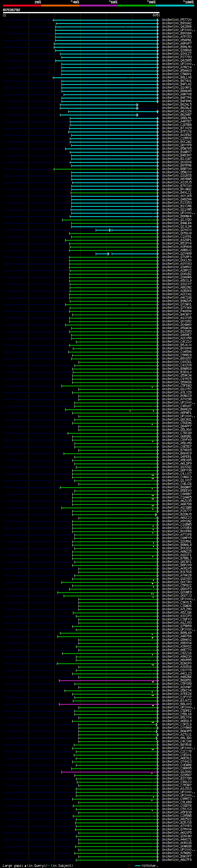The image size is (197, 868).
Task: Select the UniRef100_A5GIL9 label
Action: (176, 281)
